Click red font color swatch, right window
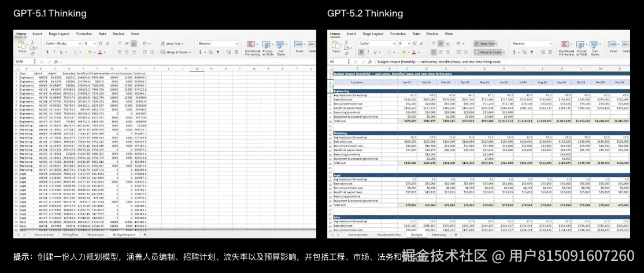The image size is (644, 273). 414,53
